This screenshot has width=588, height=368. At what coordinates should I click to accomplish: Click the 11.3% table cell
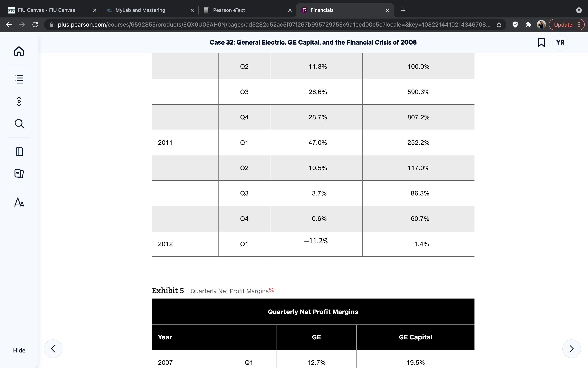coord(316,66)
